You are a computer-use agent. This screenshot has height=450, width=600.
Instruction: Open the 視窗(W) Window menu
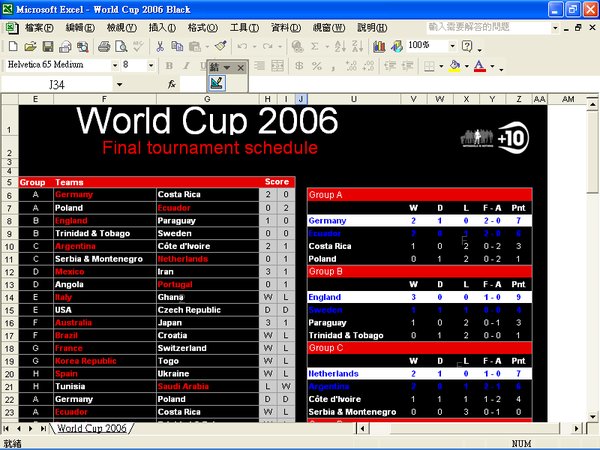[x=328, y=28]
